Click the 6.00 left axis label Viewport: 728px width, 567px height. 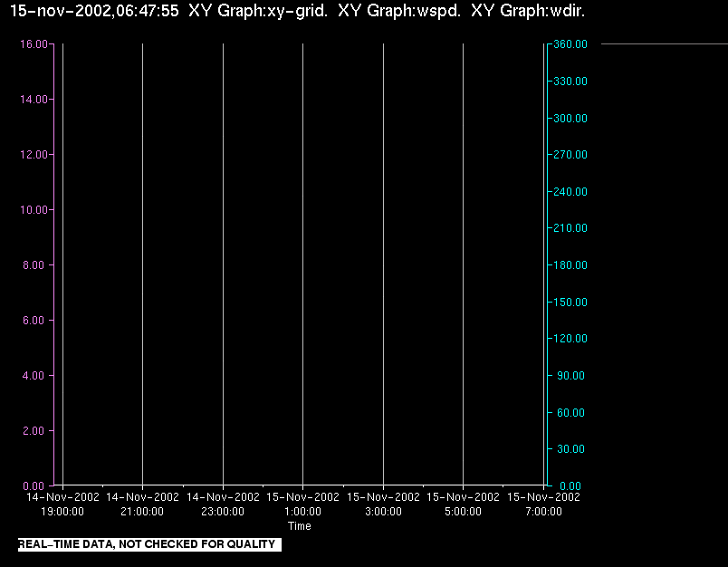pyautogui.click(x=34, y=321)
